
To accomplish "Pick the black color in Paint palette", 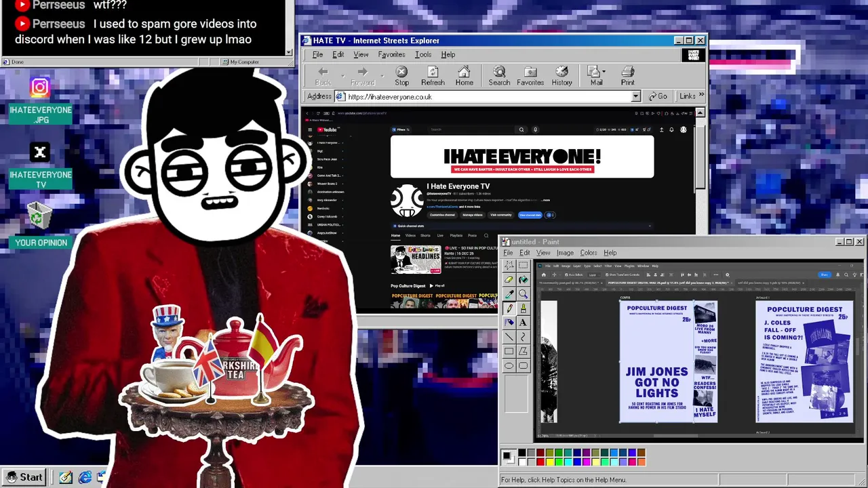I will (x=522, y=453).
